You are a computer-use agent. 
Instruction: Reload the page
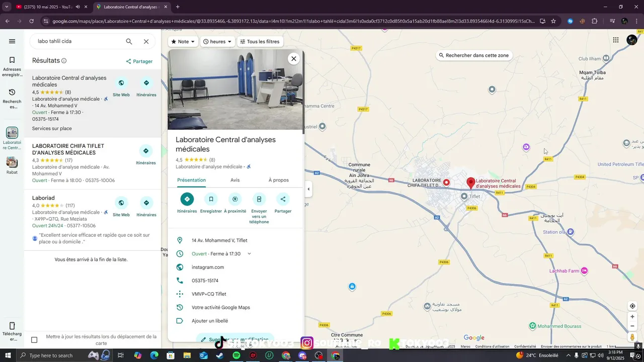coord(31,21)
